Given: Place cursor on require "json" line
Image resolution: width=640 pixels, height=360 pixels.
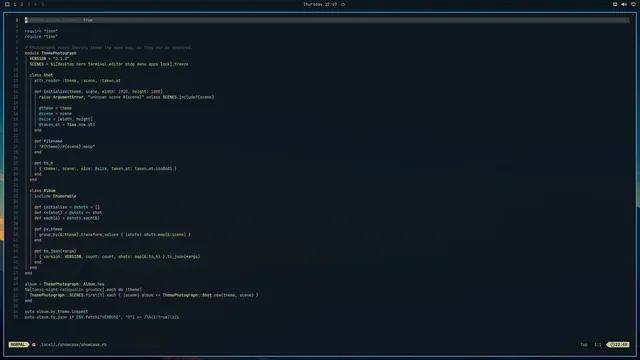Looking at the screenshot, I should (x=41, y=31).
